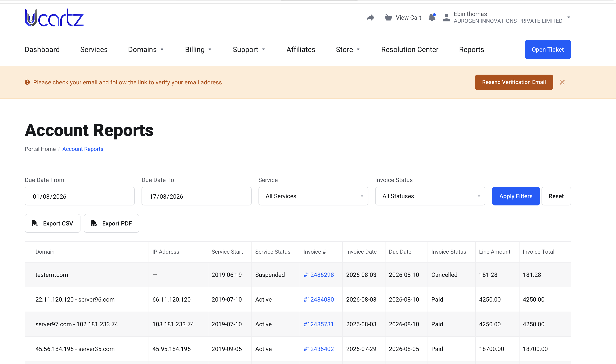Click the CSV file icon on the export button
The image size is (616, 364).
[x=35, y=223]
